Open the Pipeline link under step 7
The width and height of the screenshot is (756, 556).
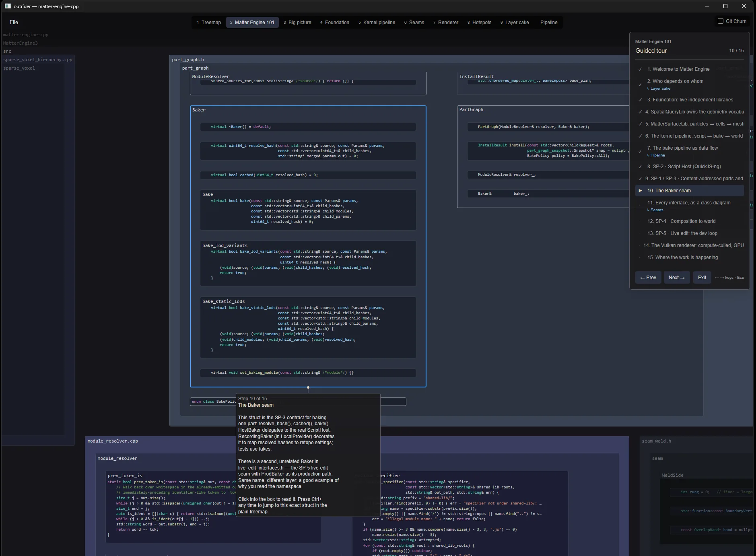[656, 155]
